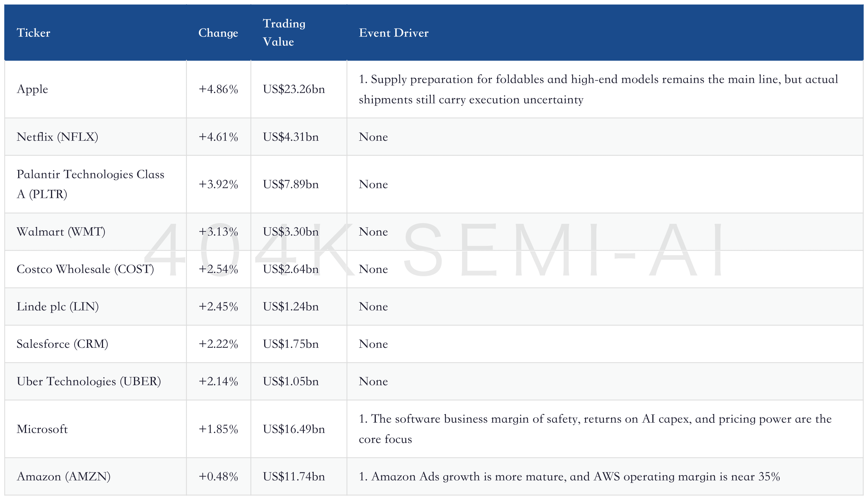This screenshot has width=868, height=500.
Task: Click the Event Driver column header
Action: pos(394,33)
